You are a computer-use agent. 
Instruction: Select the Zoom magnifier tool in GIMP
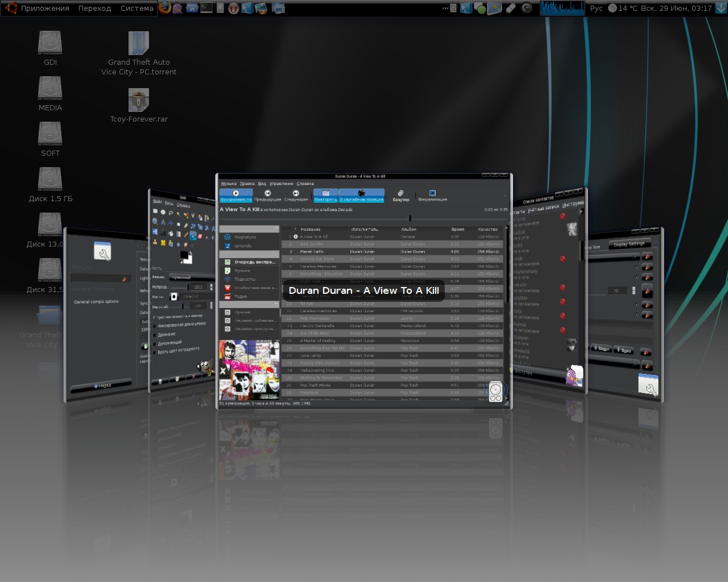(x=155, y=221)
